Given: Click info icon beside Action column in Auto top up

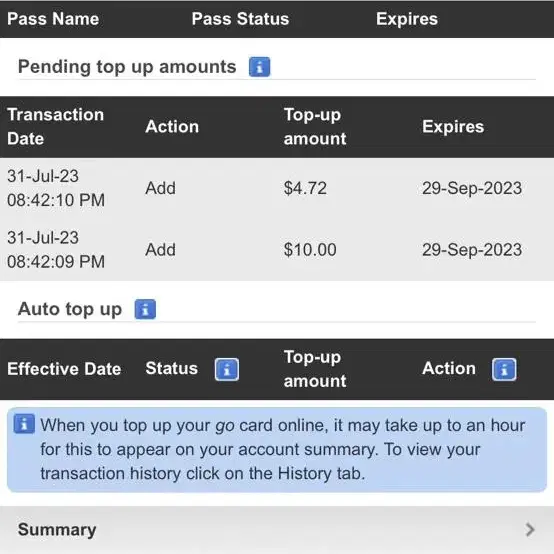Looking at the screenshot, I should (x=504, y=370).
